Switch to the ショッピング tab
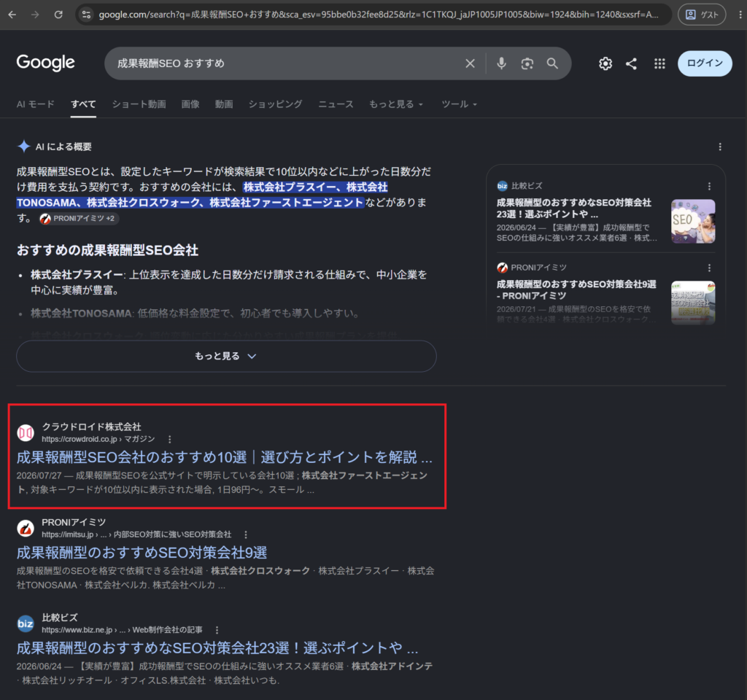747x700 pixels. pos(275,104)
